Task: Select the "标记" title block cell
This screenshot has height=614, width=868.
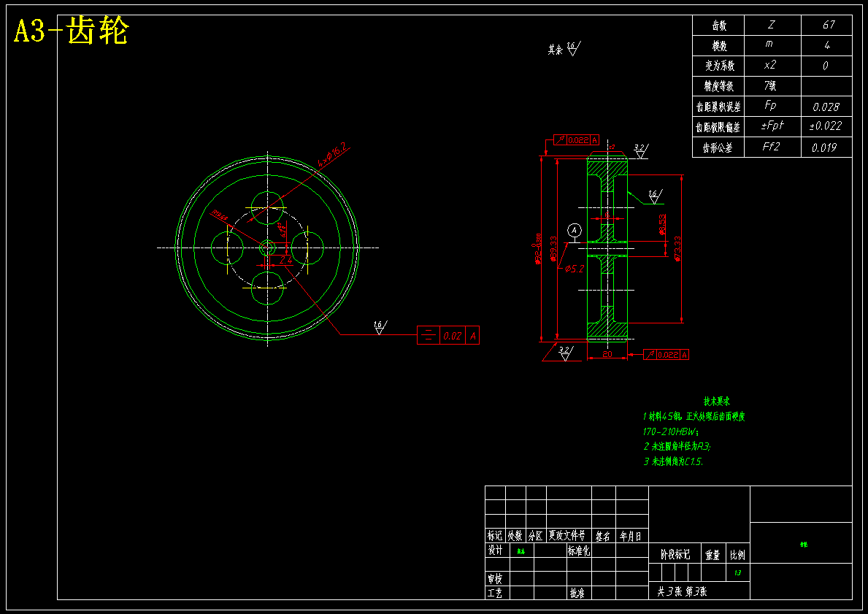Action: (495, 536)
